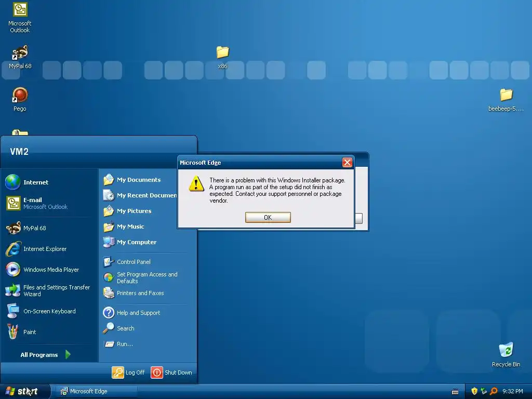Image resolution: width=532 pixels, height=399 pixels.
Task: Expand All Programs
Action: coord(46,354)
